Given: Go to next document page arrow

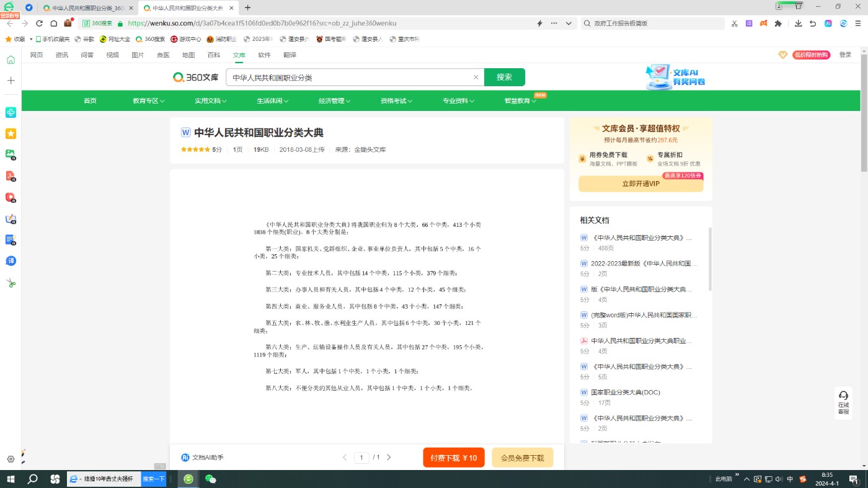Looking at the screenshot, I should pos(389,458).
